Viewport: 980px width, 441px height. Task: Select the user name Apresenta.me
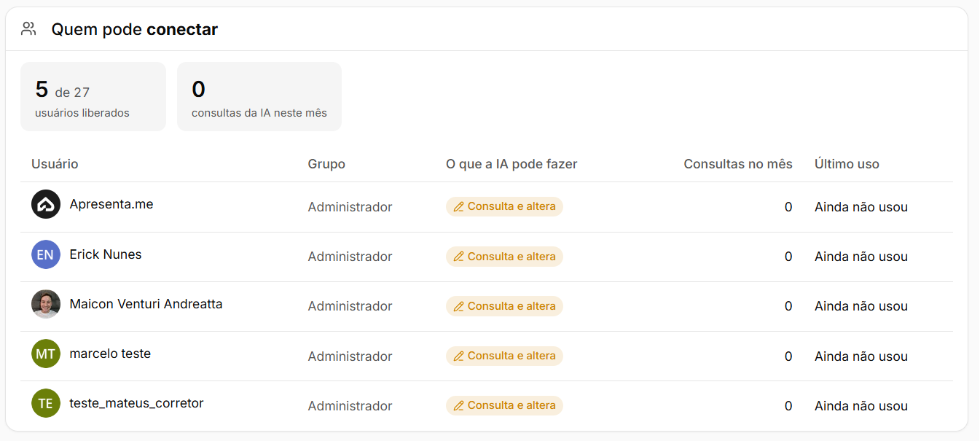pos(111,204)
